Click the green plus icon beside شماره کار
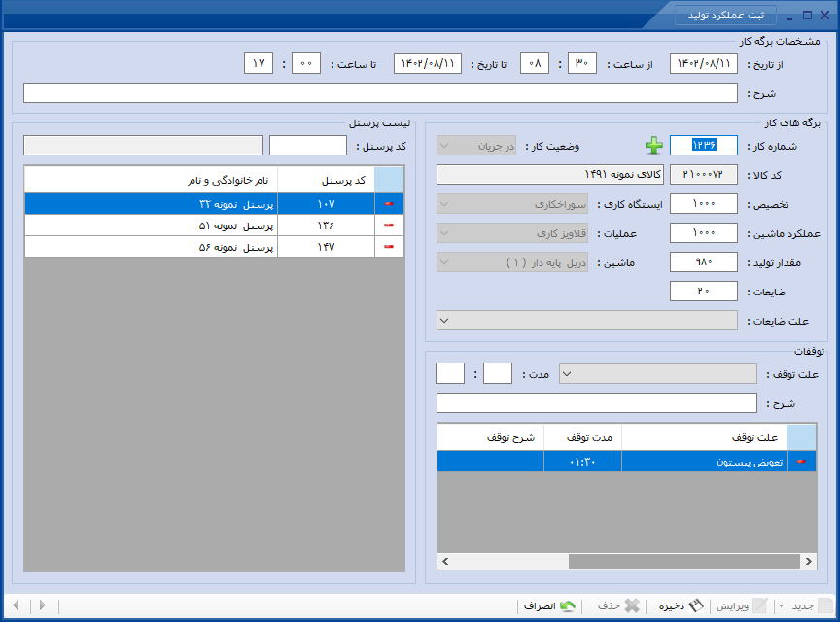The height and width of the screenshot is (622, 840). (x=653, y=145)
